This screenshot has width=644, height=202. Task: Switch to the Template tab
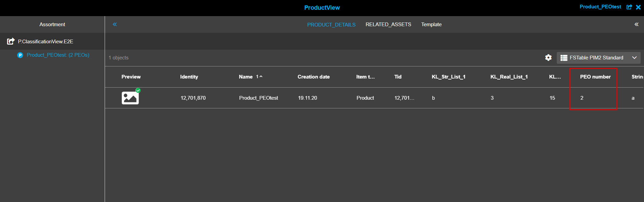(x=431, y=24)
